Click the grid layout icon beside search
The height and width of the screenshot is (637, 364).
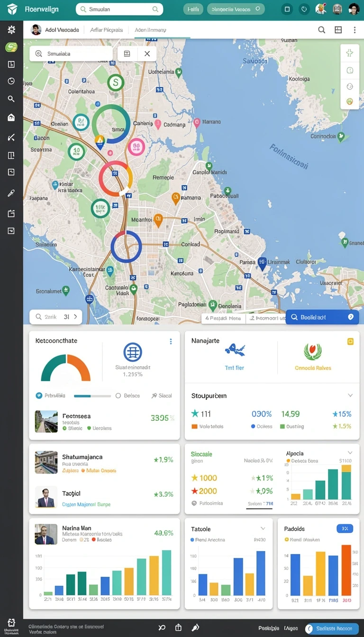point(338,30)
